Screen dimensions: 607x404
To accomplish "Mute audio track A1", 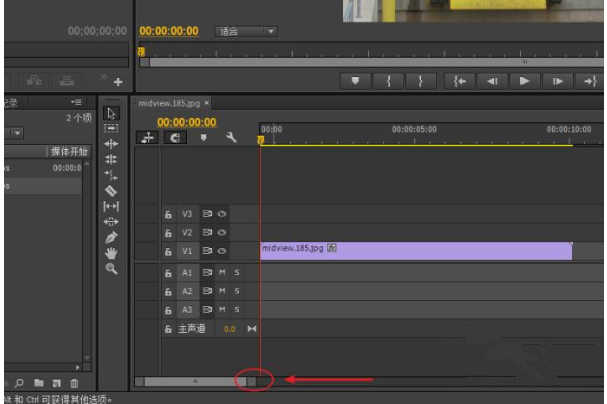I will coord(222,272).
